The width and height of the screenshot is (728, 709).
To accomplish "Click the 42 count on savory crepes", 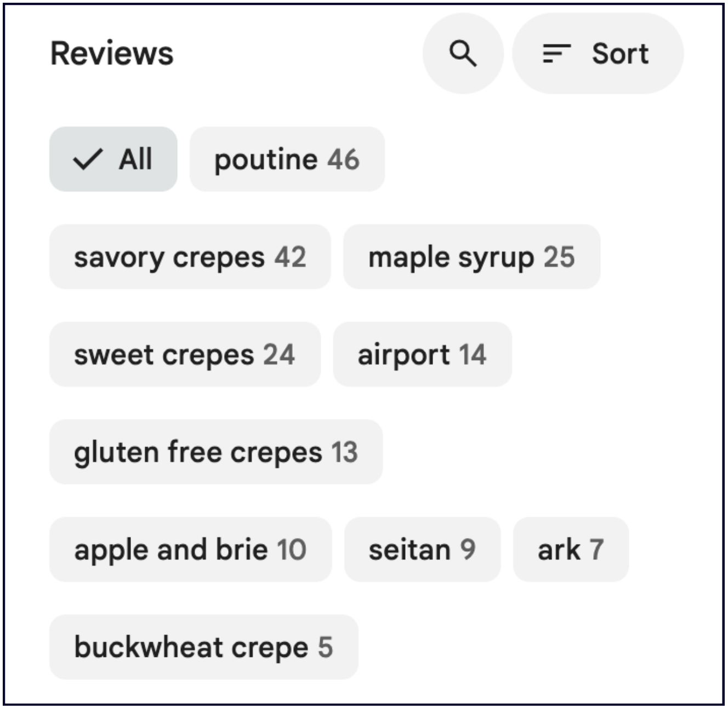I will 291,257.
